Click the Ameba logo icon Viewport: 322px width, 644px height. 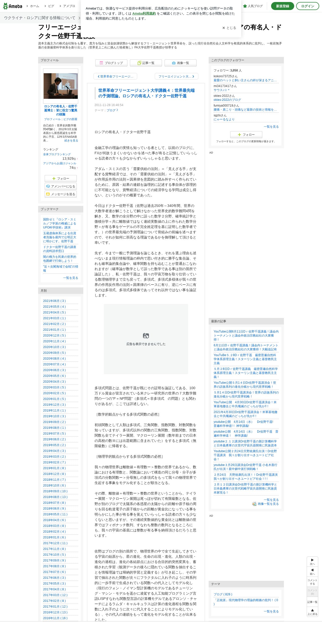(12, 6)
